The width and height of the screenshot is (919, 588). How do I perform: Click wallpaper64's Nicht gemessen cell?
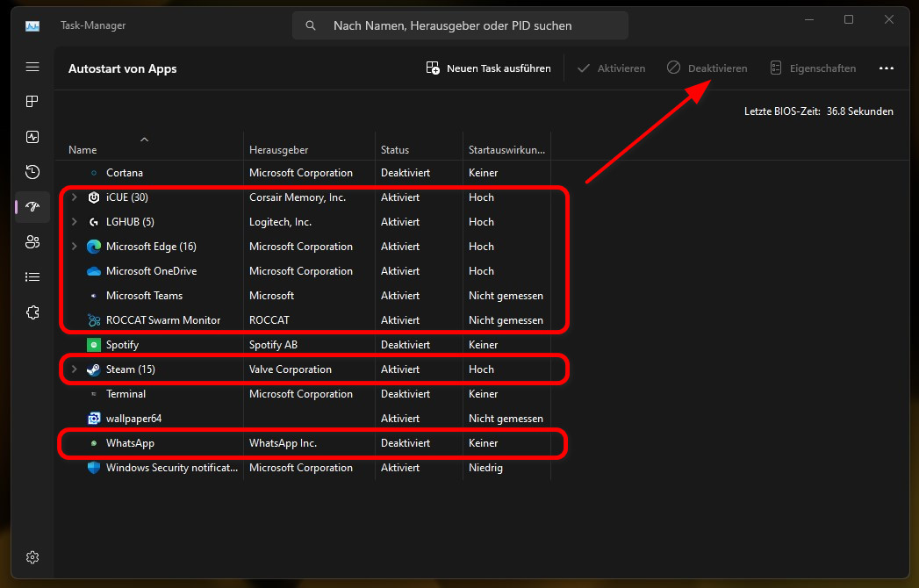click(506, 419)
